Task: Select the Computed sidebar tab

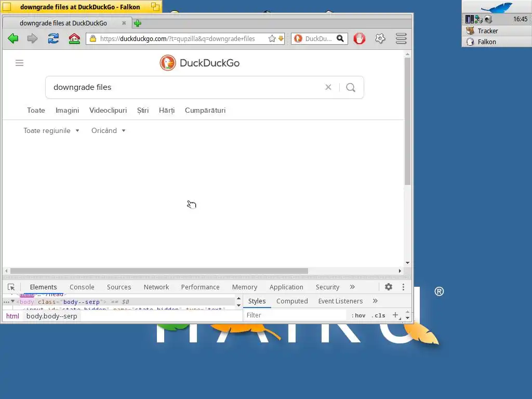Action: click(x=292, y=301)
